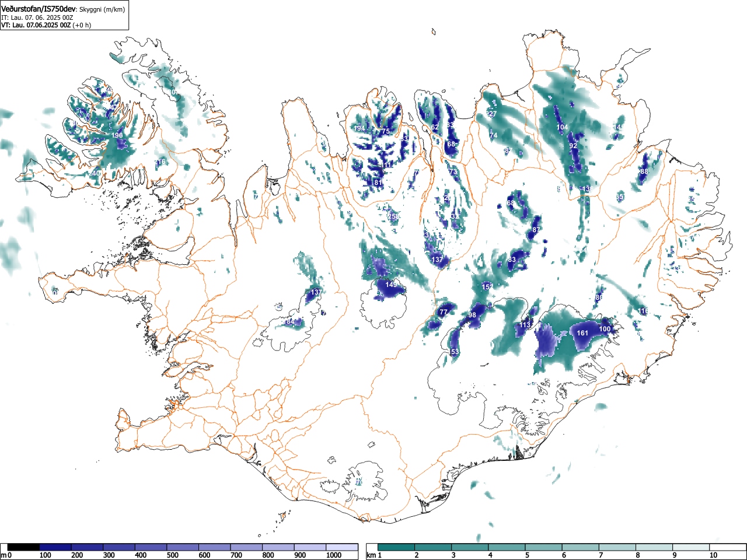Click the 98 visibility value on the map
Viewport: 747px width, 560px height.
pos(472,315)
